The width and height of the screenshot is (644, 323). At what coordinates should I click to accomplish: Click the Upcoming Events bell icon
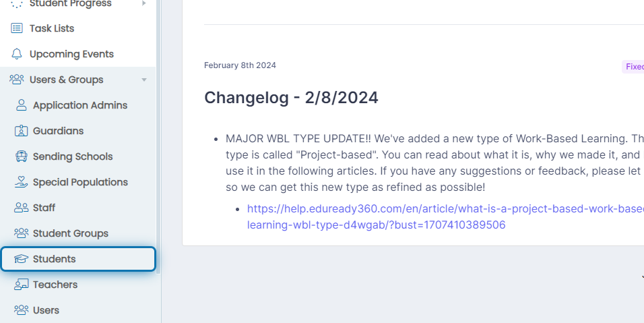click(16, 54)
